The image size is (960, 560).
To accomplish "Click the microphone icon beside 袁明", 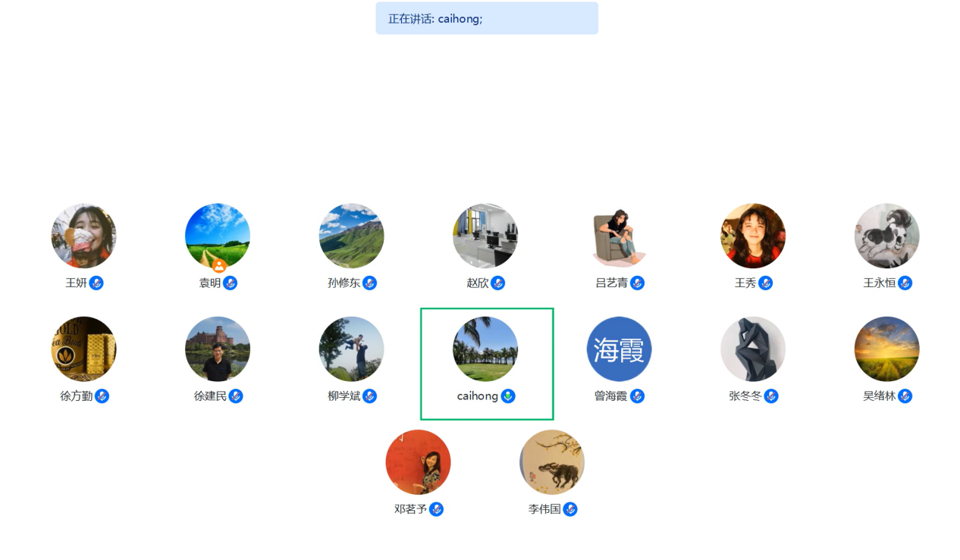I will (231, 283).
